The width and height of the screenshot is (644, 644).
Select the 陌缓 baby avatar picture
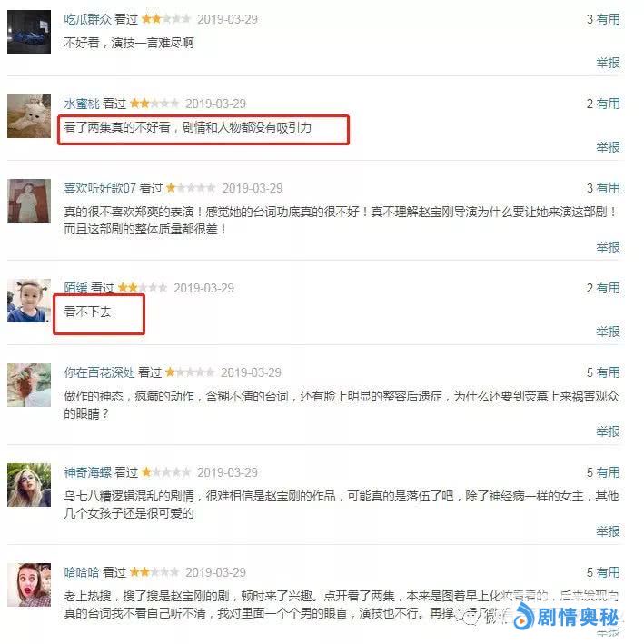pos(29,301)
